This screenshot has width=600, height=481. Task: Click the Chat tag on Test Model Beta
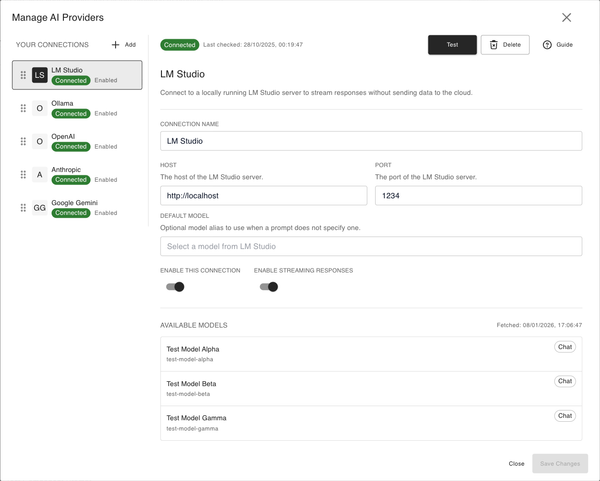[565, 381]
